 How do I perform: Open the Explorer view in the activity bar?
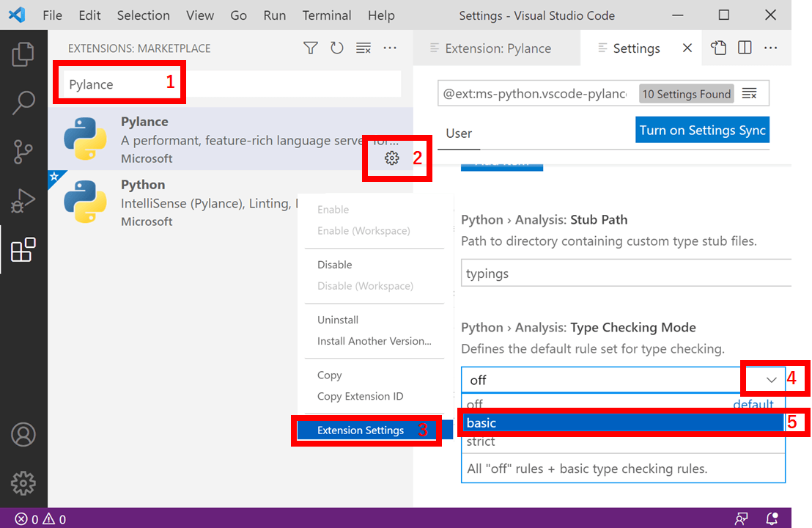[23, 54]
